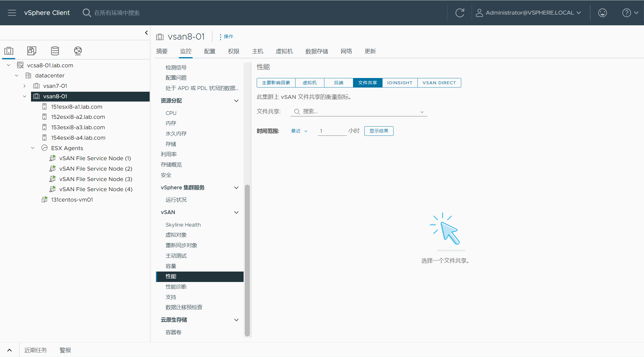Collapse the 云原生存储 section
The width and height of the screenshot is (644, 357).
236,320
